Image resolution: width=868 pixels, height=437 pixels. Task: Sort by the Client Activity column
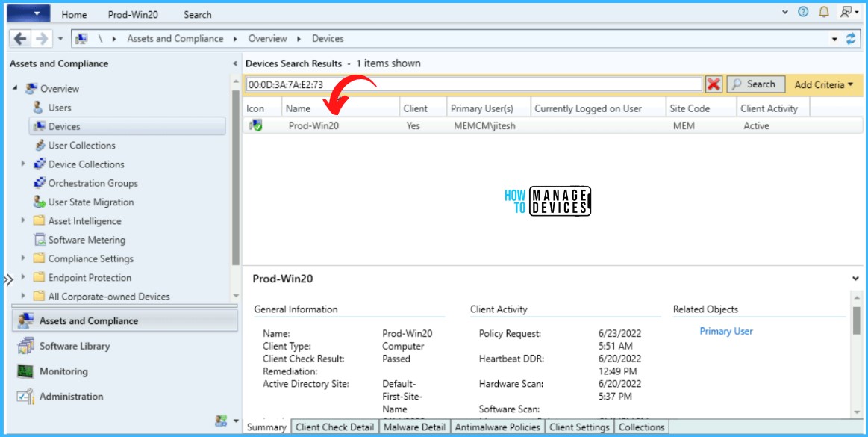point(773,108)
